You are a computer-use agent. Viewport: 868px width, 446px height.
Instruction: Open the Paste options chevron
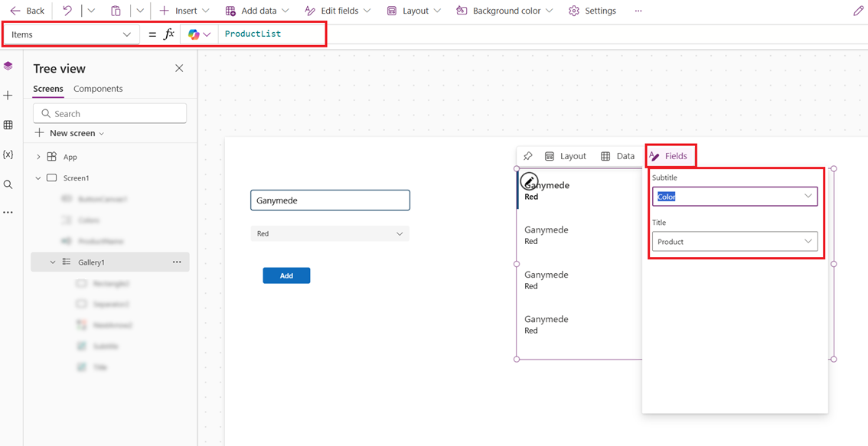(x=140, y=11)
